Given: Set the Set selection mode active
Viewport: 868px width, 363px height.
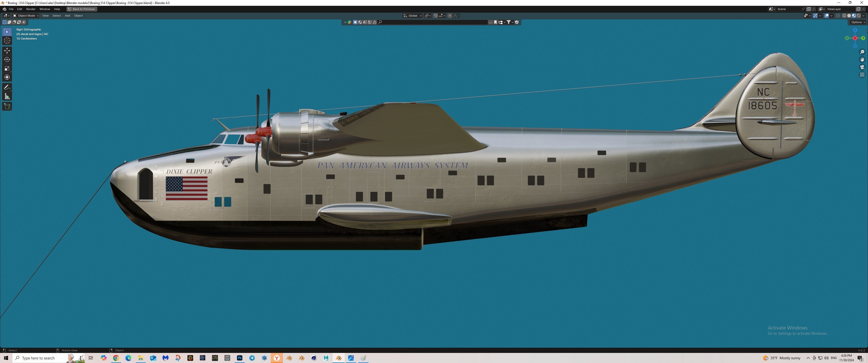Looking at the screenshot, I should click(5, 22).
